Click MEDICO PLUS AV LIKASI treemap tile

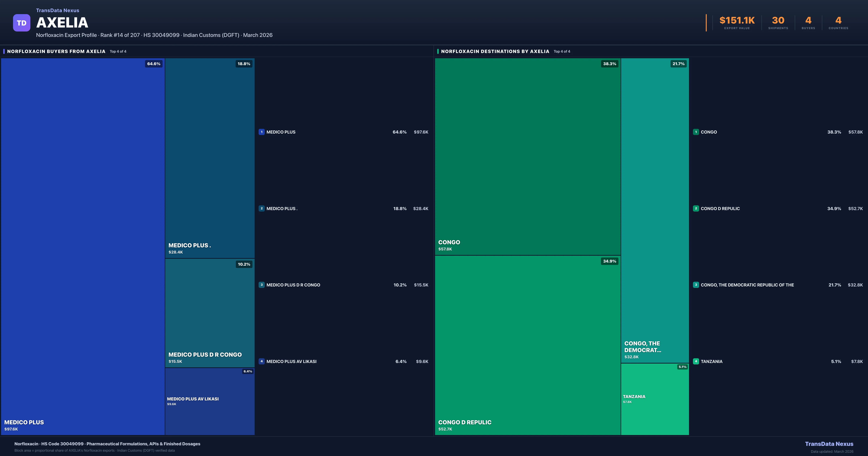point(210,401)
